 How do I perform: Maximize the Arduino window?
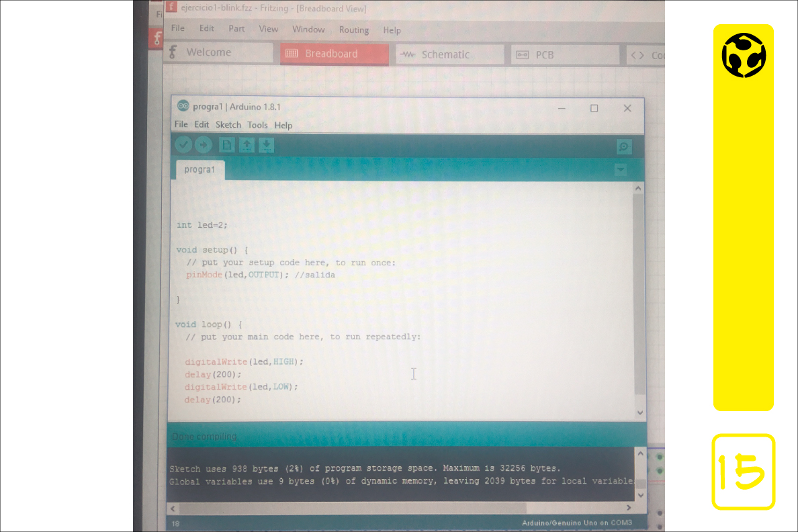pos(594,108)
